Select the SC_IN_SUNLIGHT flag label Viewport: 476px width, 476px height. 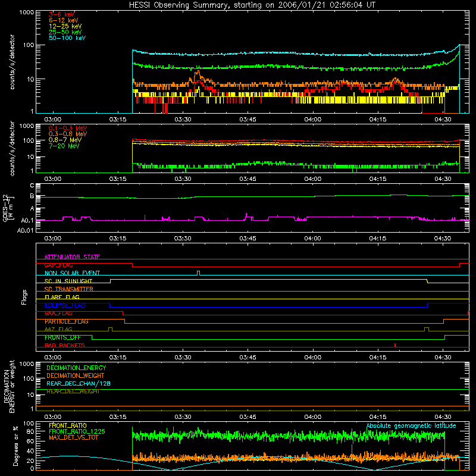click(68, 281)
